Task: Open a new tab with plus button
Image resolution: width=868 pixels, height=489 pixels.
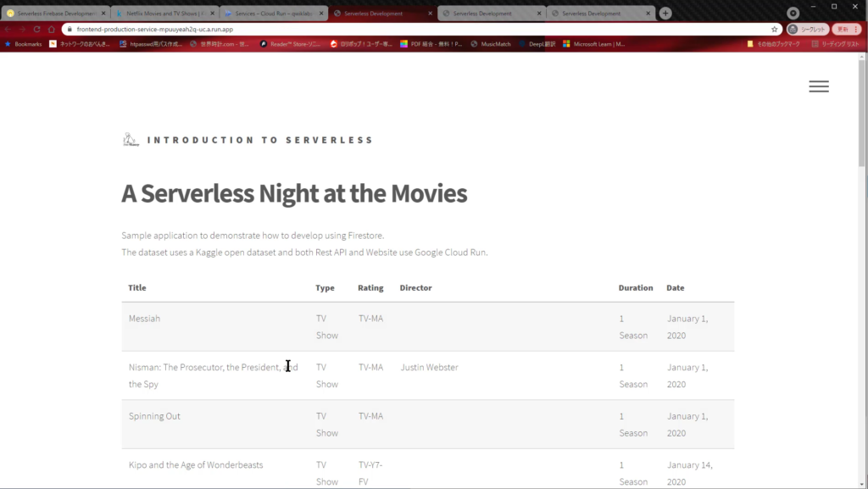Action: (665, 14)
